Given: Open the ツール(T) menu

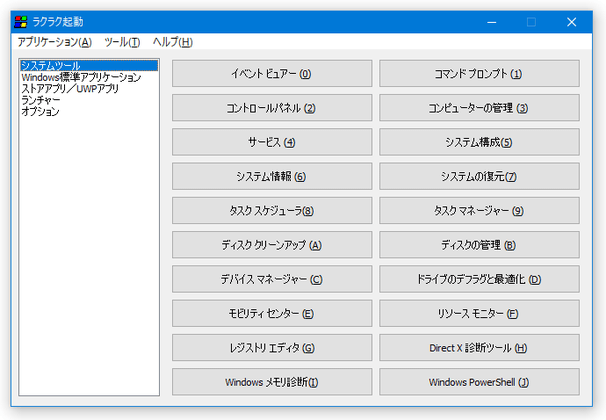Looking at the screenshot, I should click(122, 42).
